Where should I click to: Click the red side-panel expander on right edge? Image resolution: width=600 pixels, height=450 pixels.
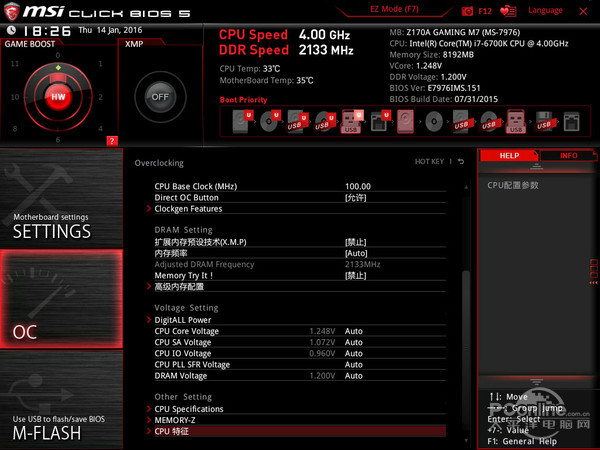[593, 272]
